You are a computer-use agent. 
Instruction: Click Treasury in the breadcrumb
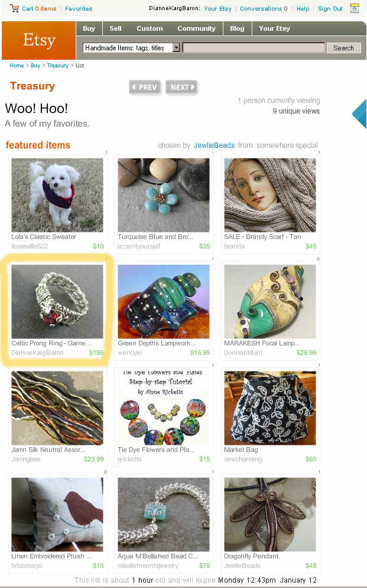pyautogui.click(x=58, y=65)
